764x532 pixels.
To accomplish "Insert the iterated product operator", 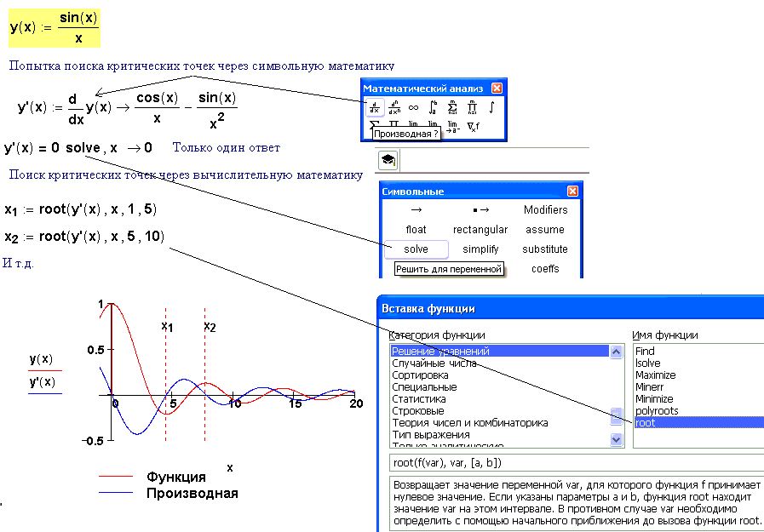I will click(472, 107).
